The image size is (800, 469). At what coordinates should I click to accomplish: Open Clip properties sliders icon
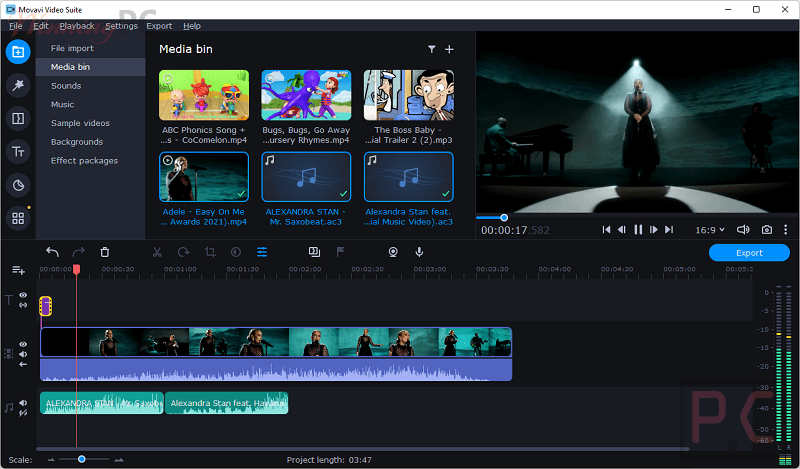click(262, 252)
